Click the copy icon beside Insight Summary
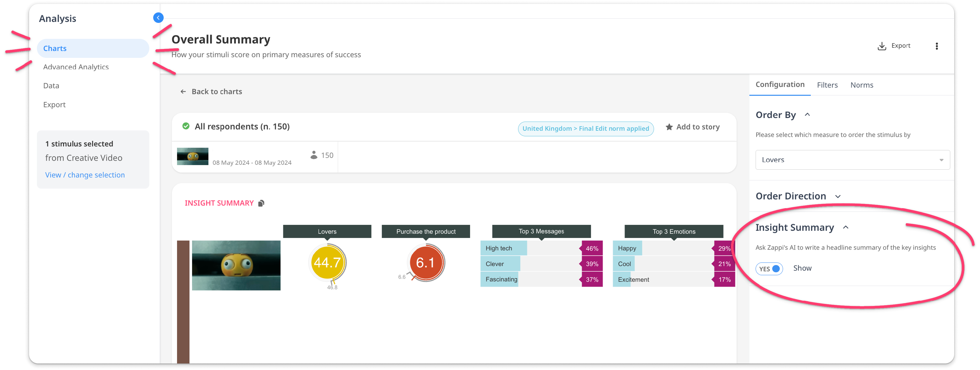Viewport: 980px width, 370px height. click(x=261, y=203)
